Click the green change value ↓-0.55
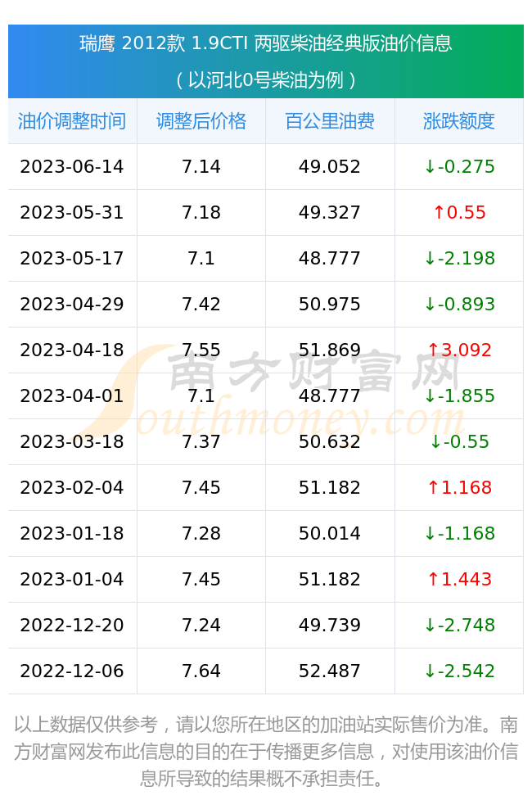Image resolution: width=532 pixels, height=800 pixels. coord(460,442)
